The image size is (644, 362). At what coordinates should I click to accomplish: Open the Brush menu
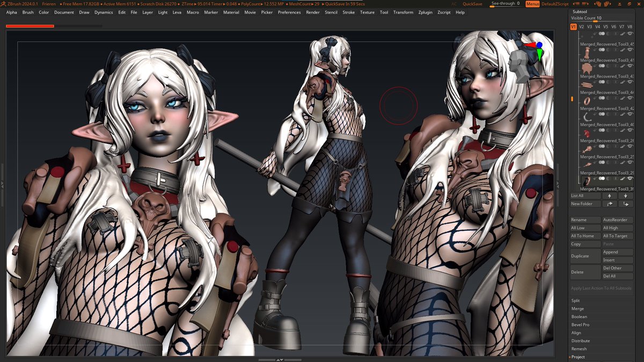point(28,12)
